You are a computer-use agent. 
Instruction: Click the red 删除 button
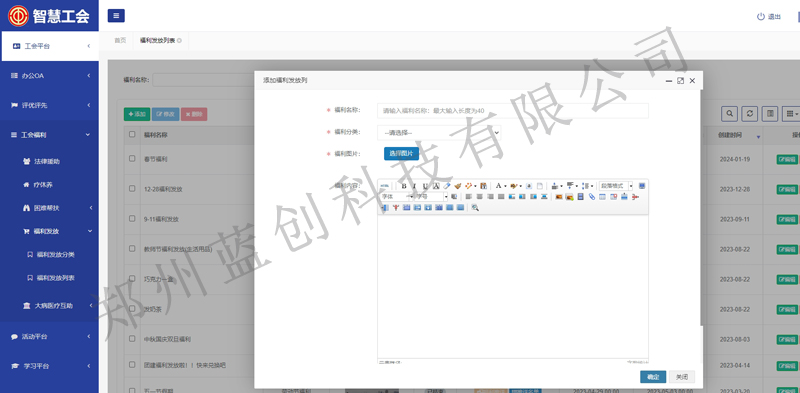(194, 114)
